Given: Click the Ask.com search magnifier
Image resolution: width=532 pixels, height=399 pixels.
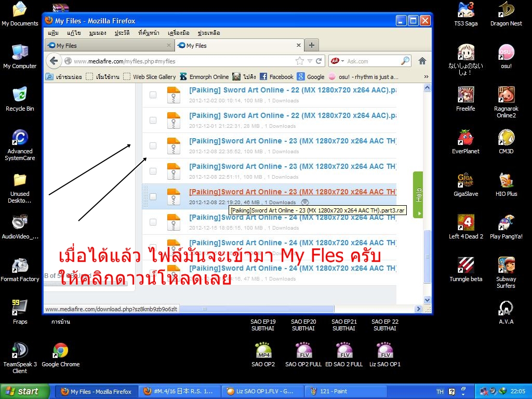Looking at the screenshot, I should [405, 61].
